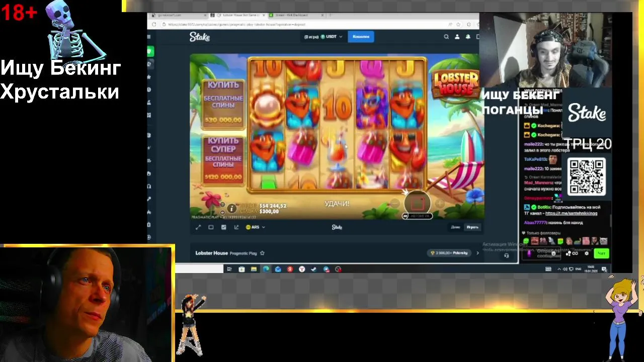Increase bet with plus button

point(440,203)
